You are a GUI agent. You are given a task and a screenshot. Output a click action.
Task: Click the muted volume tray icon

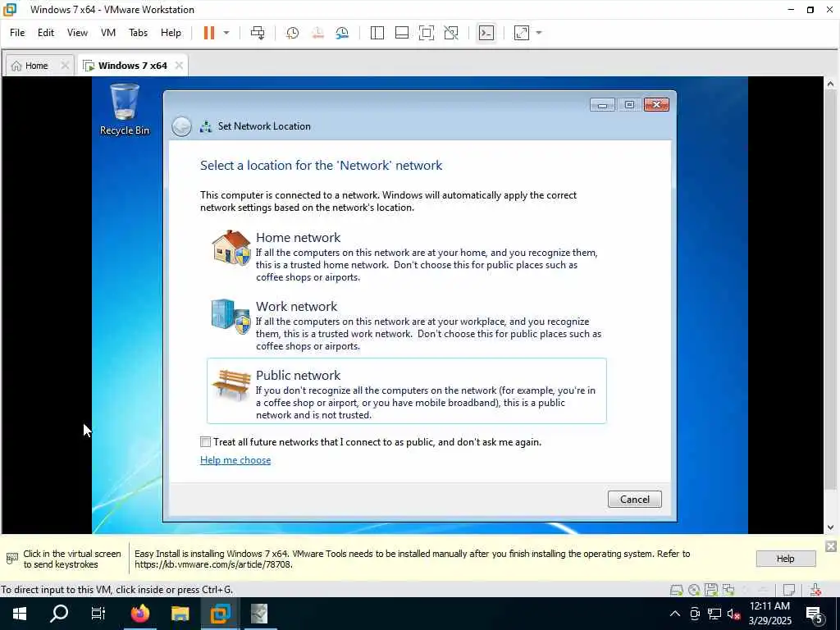tap(733, 614)
